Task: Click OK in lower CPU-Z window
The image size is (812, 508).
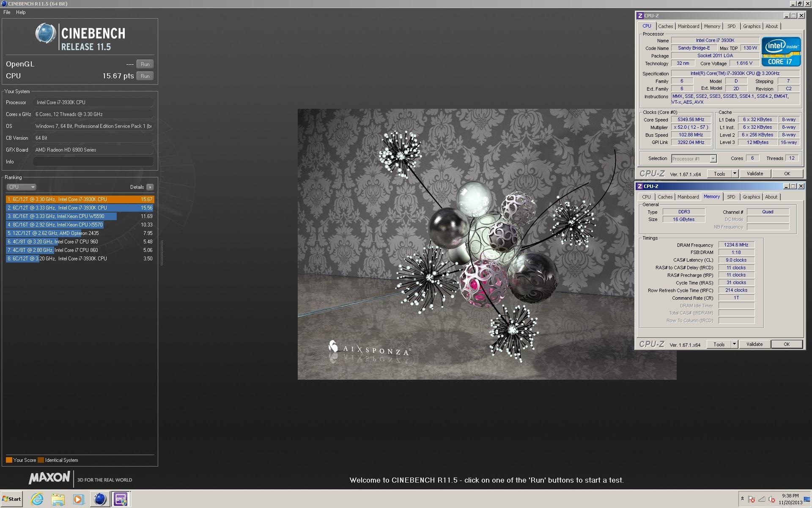Action: tap(787, 345)
